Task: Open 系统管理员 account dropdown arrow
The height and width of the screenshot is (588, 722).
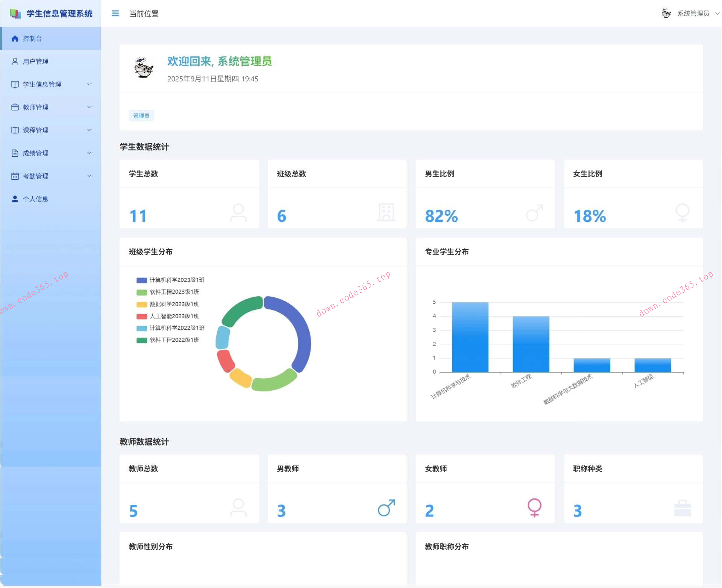Action: point(717,14)
